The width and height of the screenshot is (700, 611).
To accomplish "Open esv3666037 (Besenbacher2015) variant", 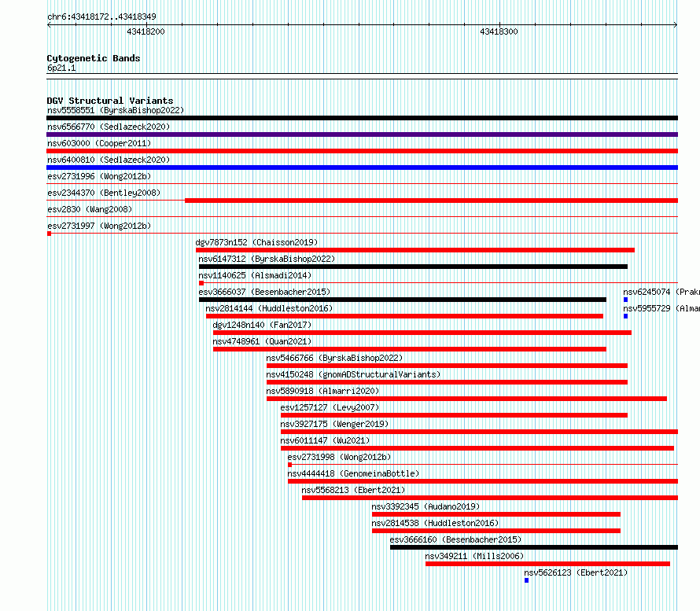I will (264, 292).
